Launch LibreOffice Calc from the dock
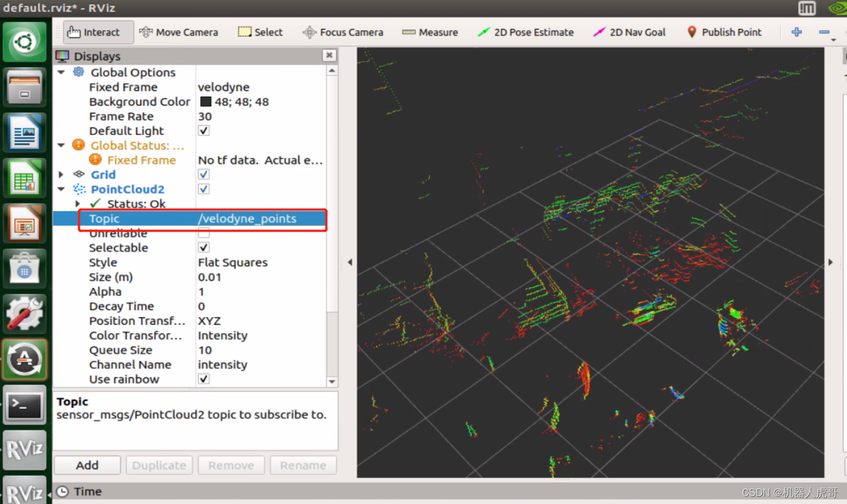Image resolution: width=847 pixels, height=504 pixels. [x=24, y=179]
